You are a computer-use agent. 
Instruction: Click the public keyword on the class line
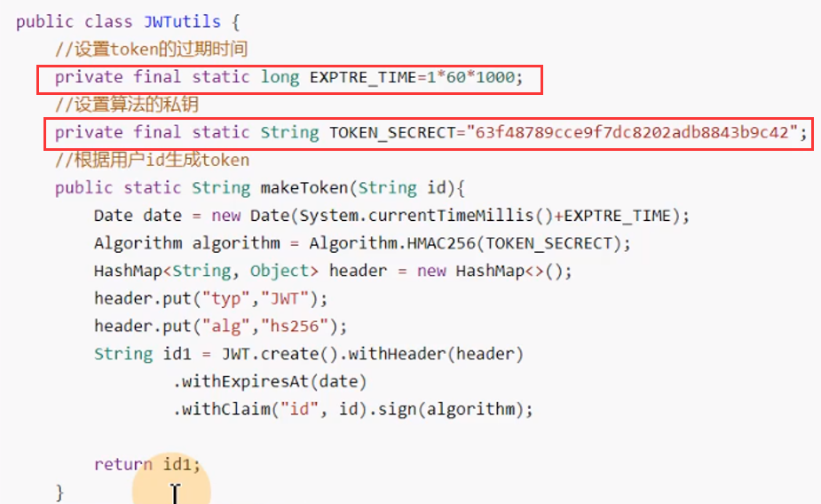(44, 22)
